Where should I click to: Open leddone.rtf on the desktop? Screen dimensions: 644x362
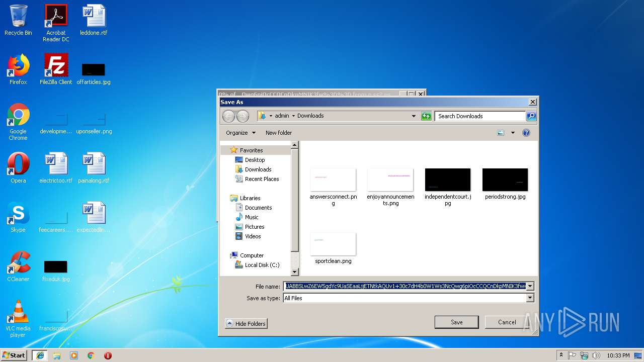click(94, 20)
